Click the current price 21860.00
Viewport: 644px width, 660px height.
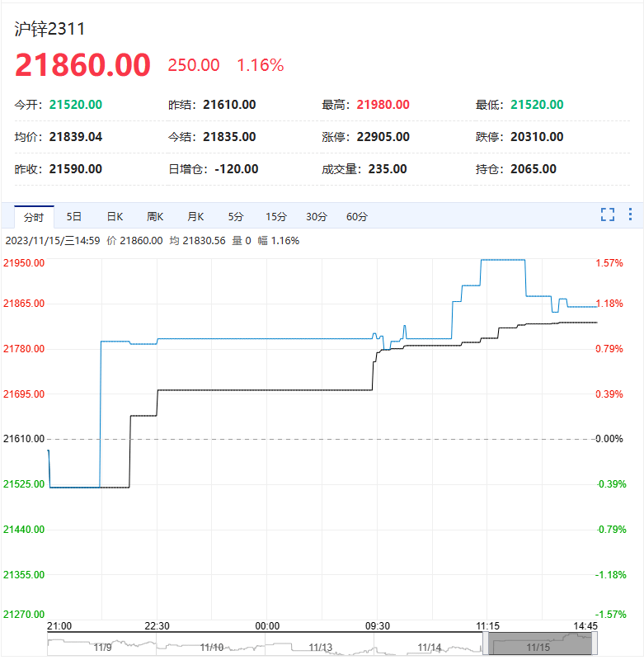(x=82, y=65)
